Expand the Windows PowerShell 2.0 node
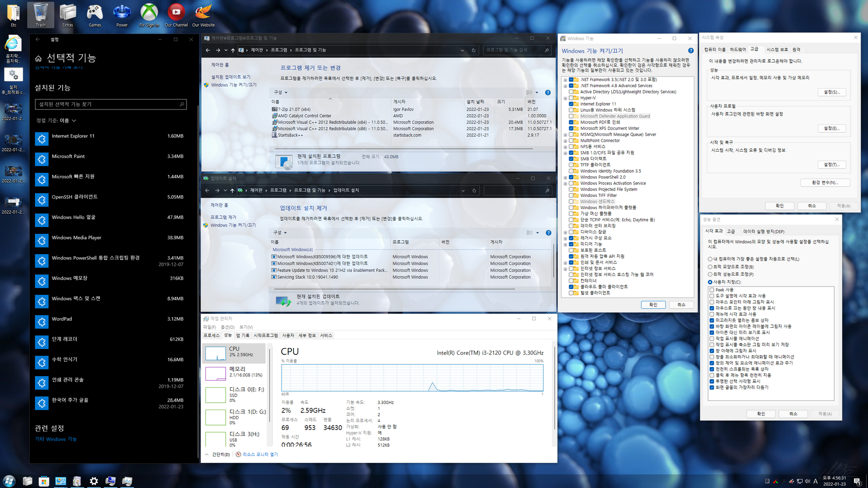 pos(565,178)
